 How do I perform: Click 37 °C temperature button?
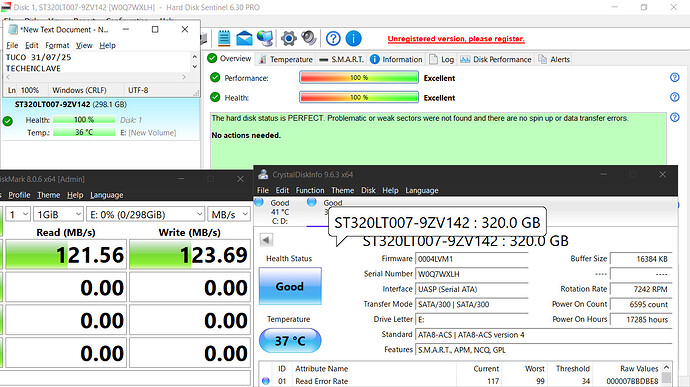290,340
